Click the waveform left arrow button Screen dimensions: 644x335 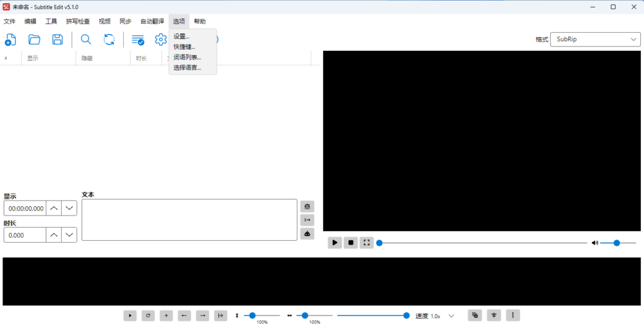pyautogui.click(x=184, y=316)
